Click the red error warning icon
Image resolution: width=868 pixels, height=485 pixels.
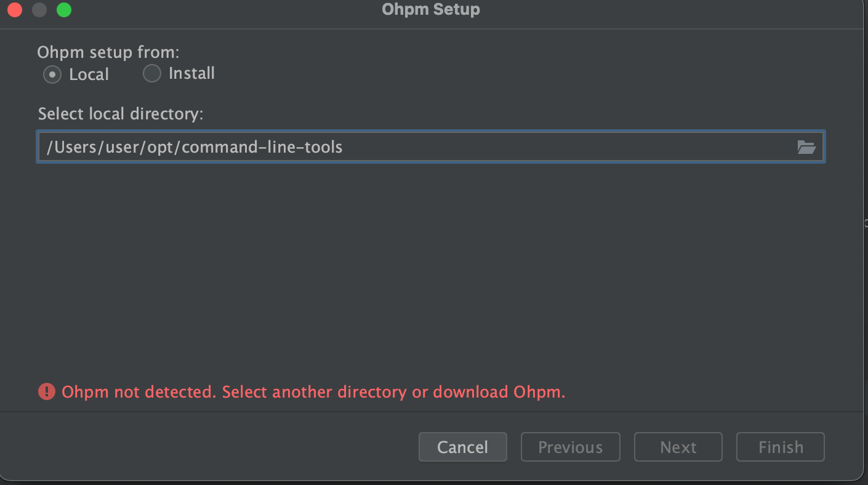pos(47,391)
